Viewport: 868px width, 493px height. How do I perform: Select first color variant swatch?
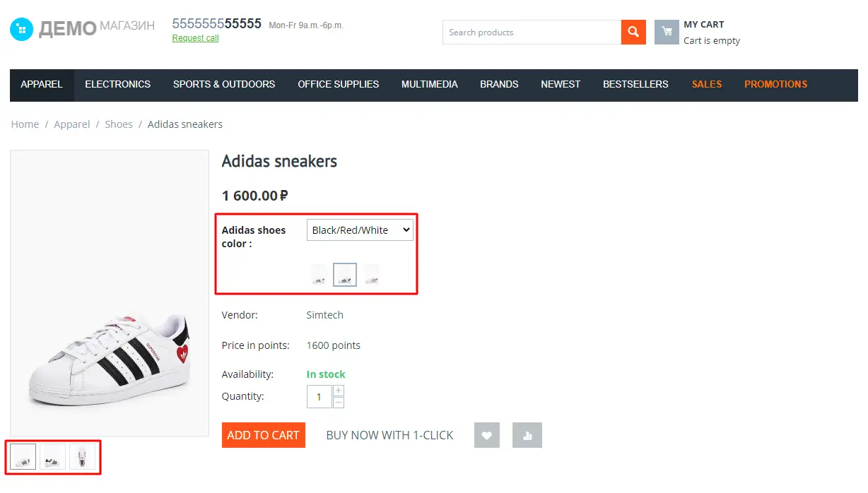pyautogui.click(x=319, y=275)
